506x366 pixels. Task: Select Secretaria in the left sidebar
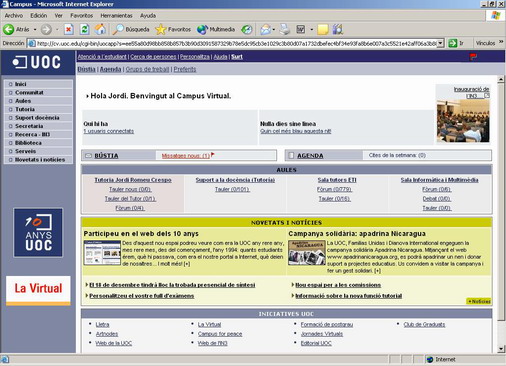click(x=39, y=126)
